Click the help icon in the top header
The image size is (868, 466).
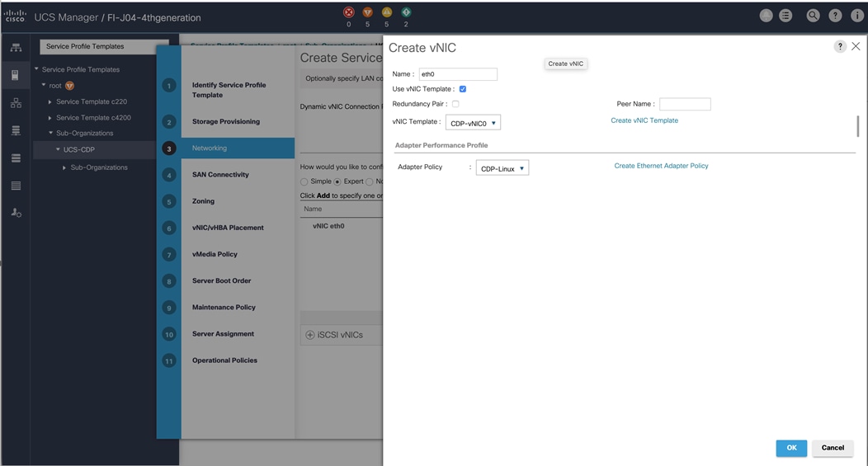pyautogui.click(x=835, y=16)
